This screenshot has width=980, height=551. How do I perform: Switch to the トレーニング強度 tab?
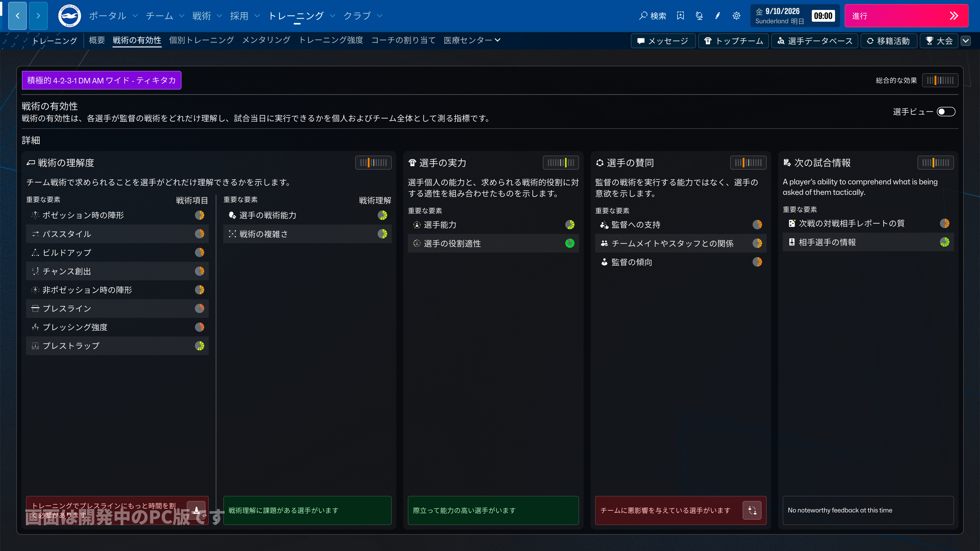click(x=331, y=40)
